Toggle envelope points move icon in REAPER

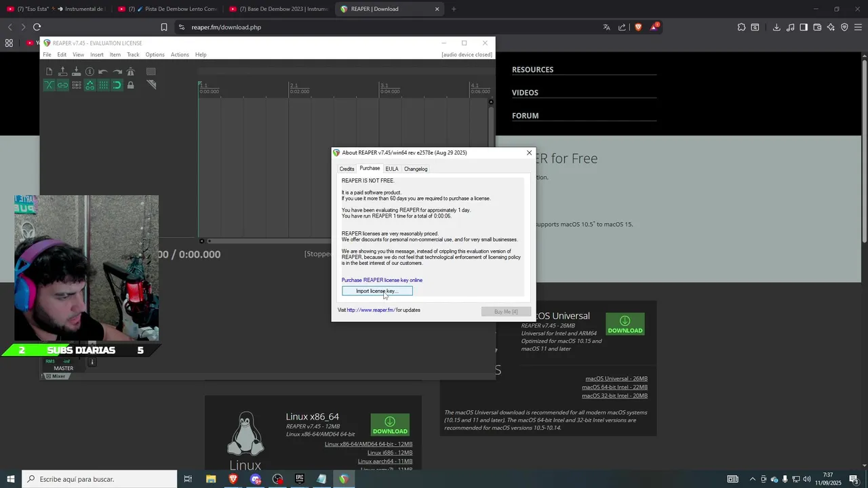tap(90, 85)
